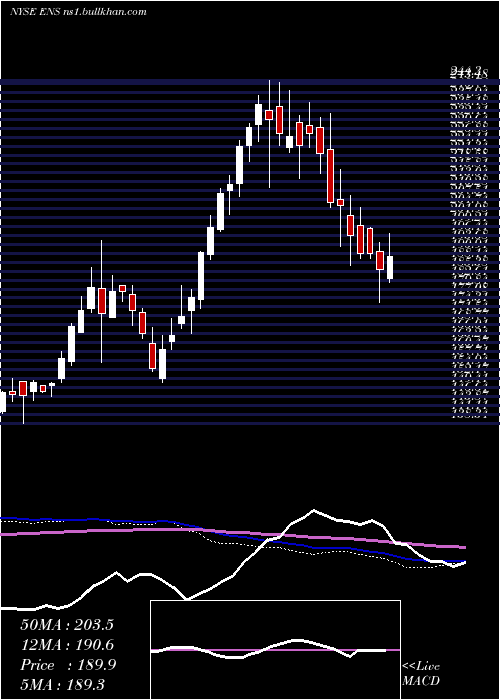
Task: Click the 5MA : 189.3 text
Action: point(63,685)
